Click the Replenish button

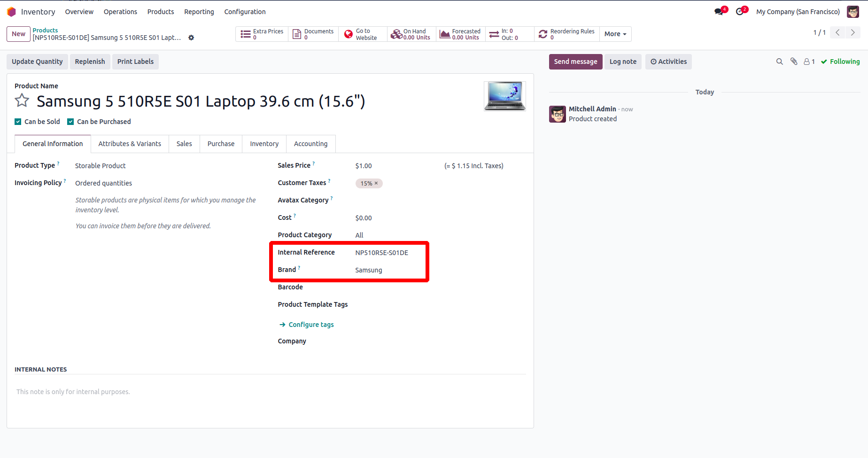[90, 62]
